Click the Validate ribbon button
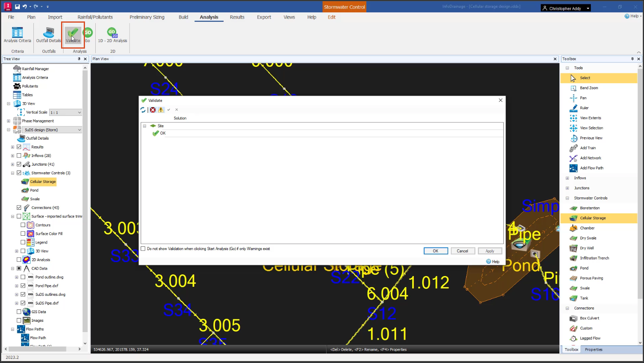Viewport: 644px width, 363px height. tap(73, 35)
